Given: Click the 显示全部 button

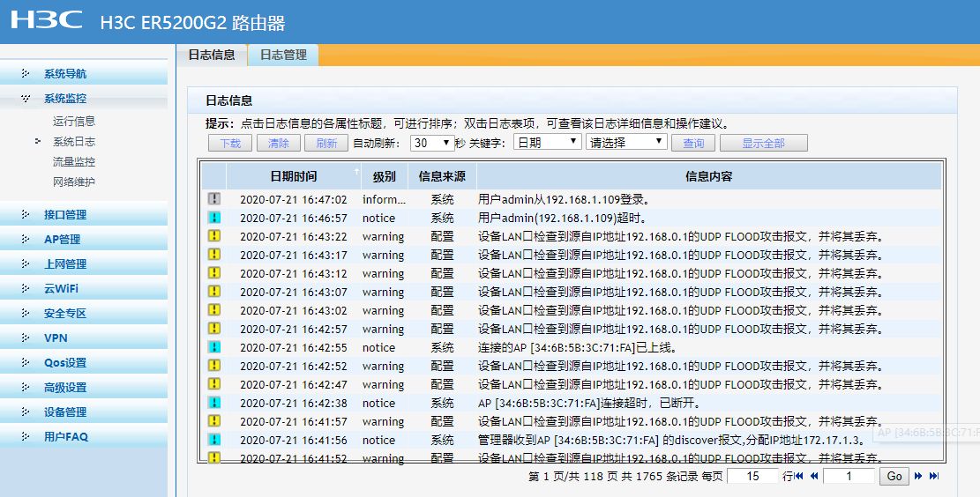Looking at the screenshot, I should point(764,143).
